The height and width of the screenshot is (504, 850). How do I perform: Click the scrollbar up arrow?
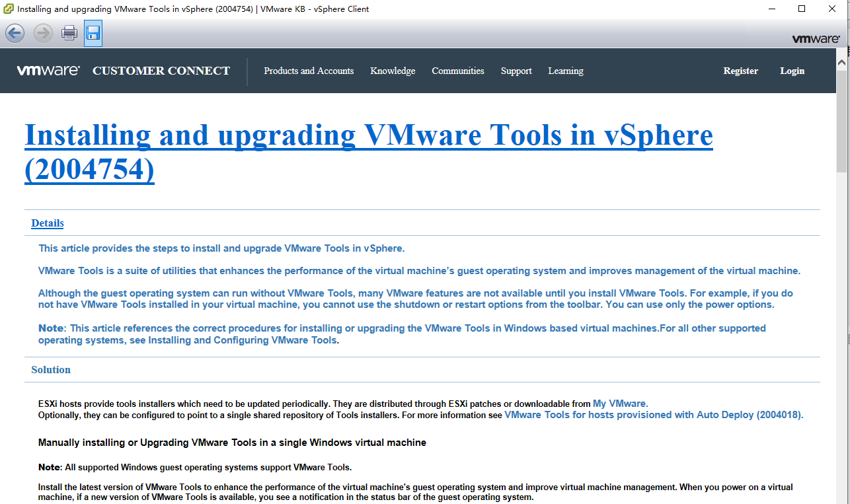841,61
